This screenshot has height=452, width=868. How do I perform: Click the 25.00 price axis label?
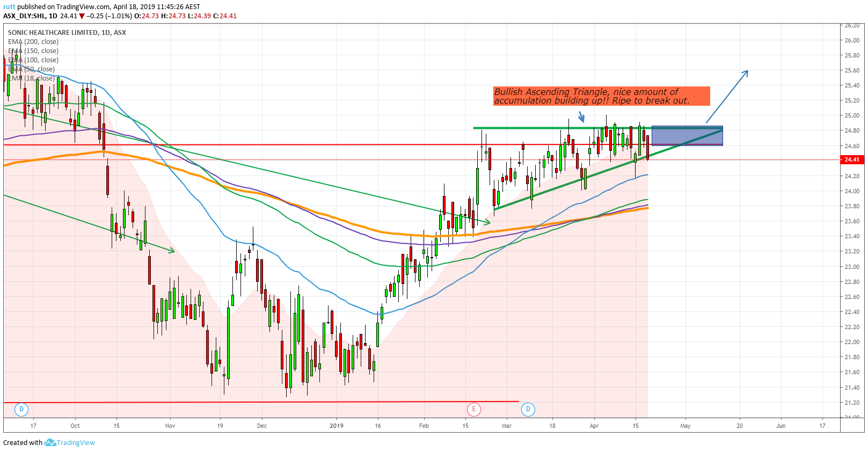click(852, 115)
